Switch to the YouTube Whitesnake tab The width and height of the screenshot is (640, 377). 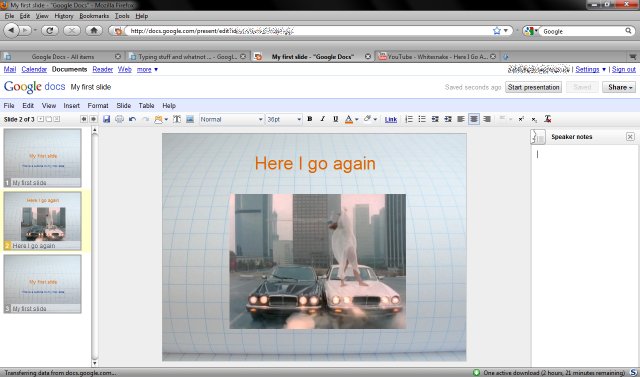(437, 57)
